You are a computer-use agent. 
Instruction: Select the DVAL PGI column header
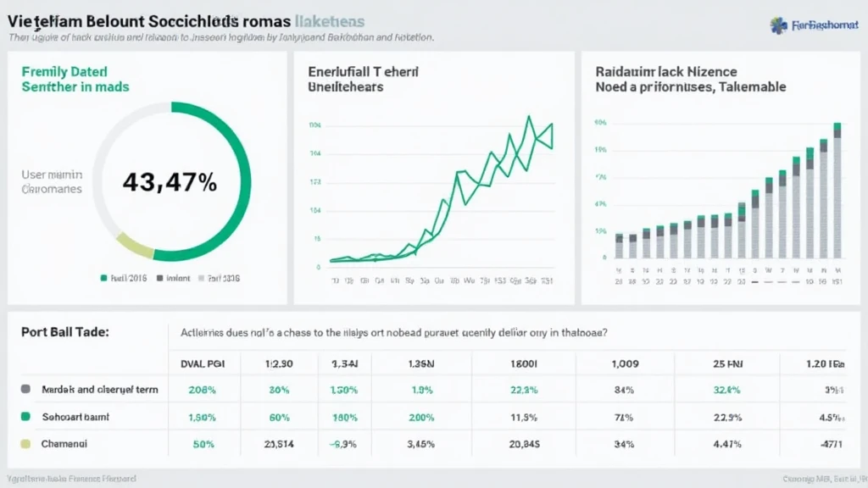coord(201,363)
